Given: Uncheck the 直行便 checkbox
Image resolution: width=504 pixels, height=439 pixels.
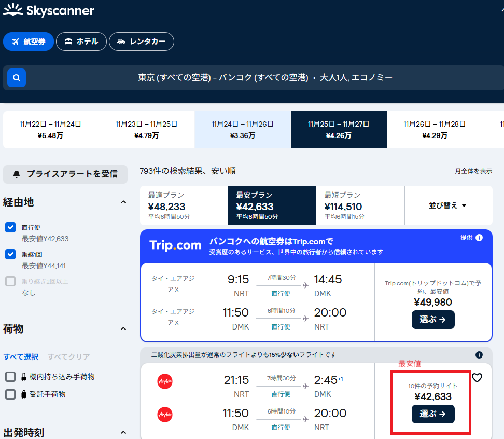Looking at the screenshot, I should [10, 227].
